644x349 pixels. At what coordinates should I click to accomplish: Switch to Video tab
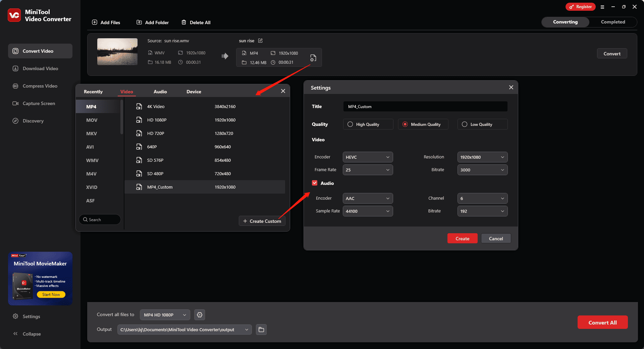click(127, 92)
